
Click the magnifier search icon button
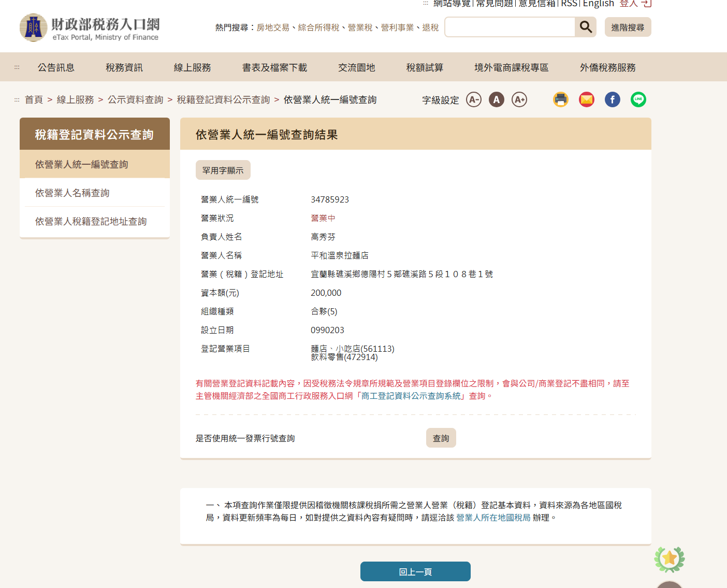[x=586, y=27]
